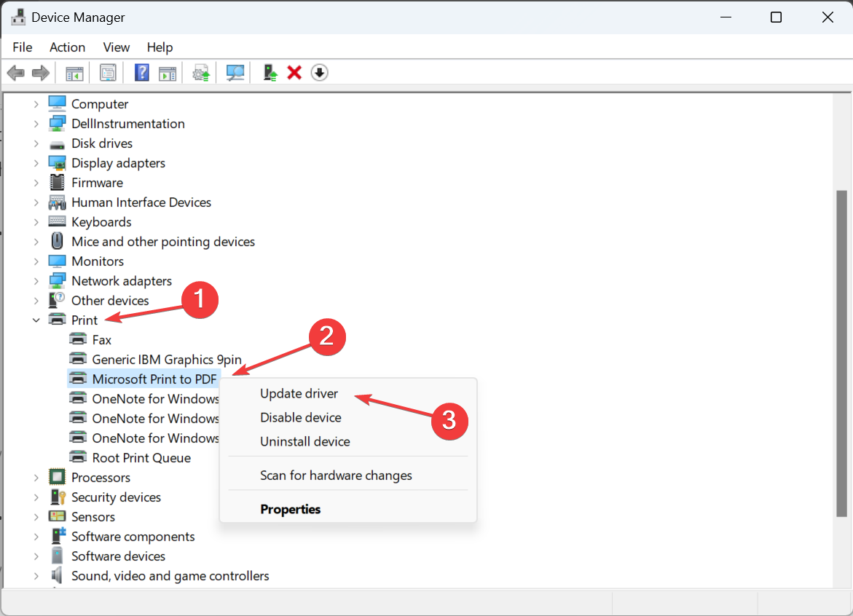Collapse the Print category
The width and height of the screenshot is (853, 616).
pyautogui.click(x=36, y=320)
